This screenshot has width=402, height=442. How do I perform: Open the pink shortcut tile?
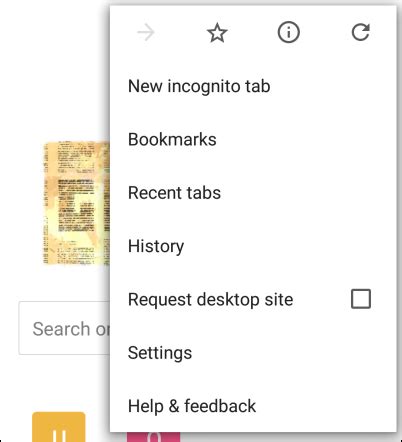tap(153, 437)
